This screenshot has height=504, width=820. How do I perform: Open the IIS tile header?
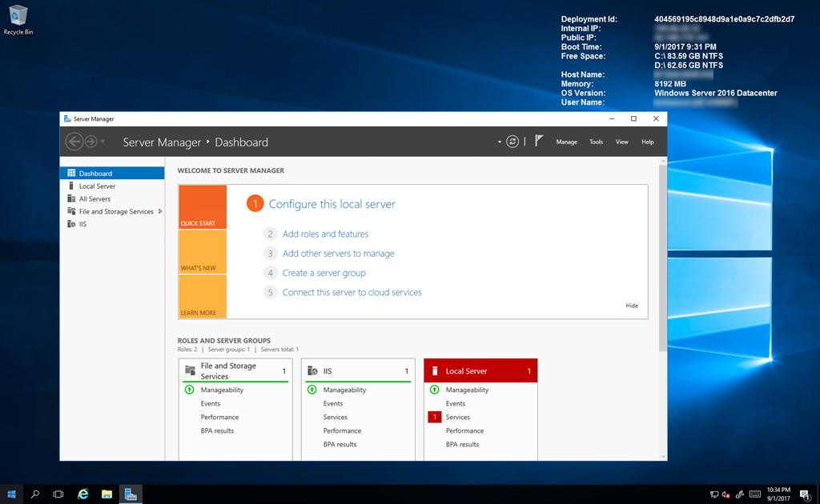(358, 371)
